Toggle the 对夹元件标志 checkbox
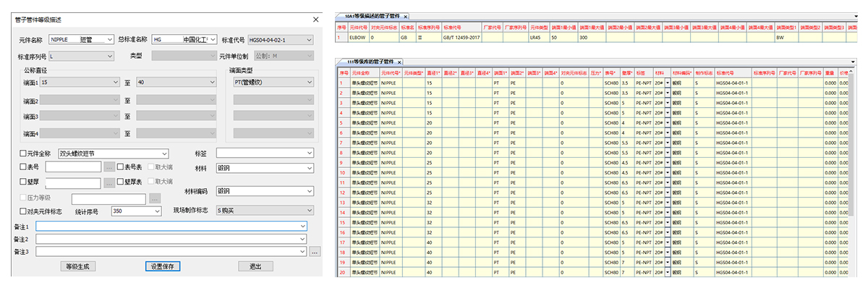Viewport: 868px width, 291px height. pos(22,211)
